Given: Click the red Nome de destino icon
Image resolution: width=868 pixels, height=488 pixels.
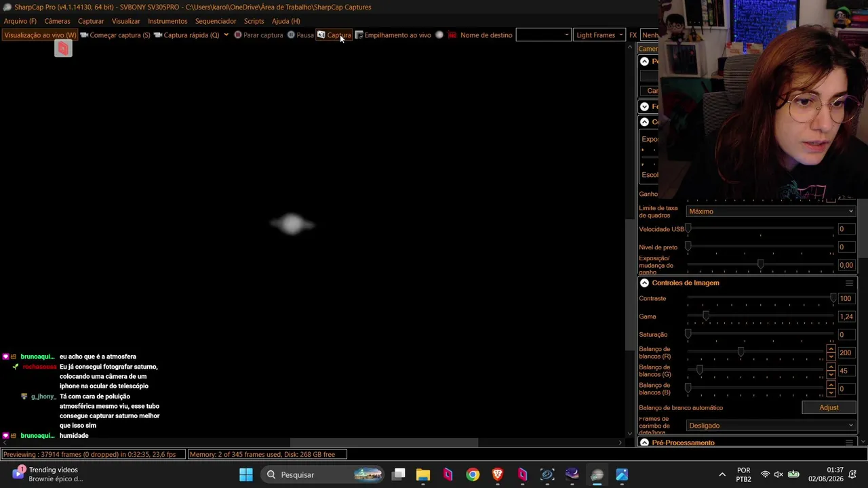Looking at the screenshot, I should click(452, 35).
